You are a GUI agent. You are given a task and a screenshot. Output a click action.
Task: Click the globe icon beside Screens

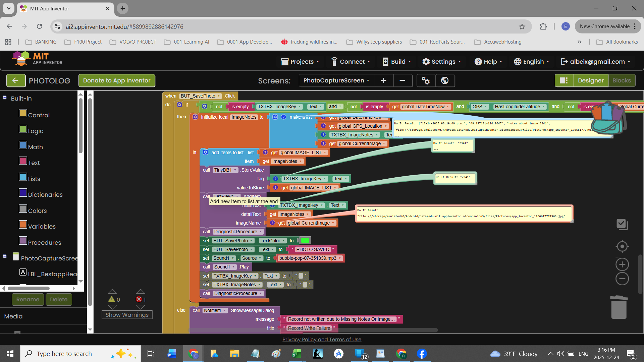[x=445, y=80]
